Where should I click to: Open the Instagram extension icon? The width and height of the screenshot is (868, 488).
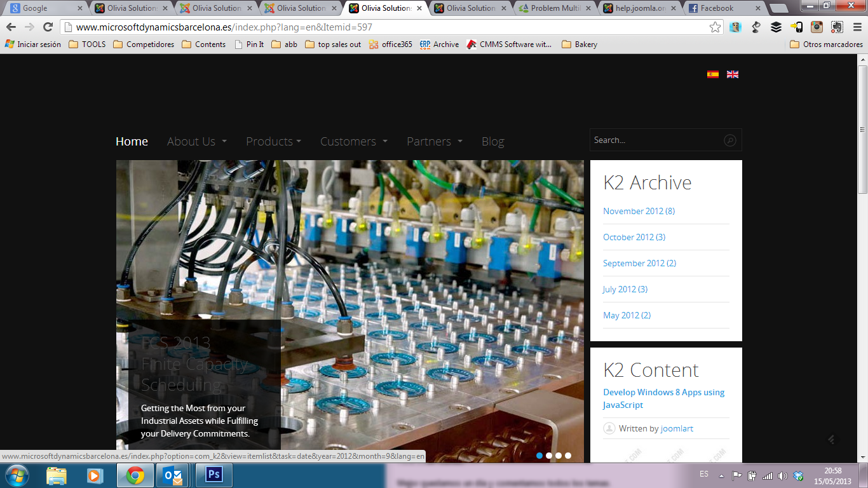pos(817,27)
